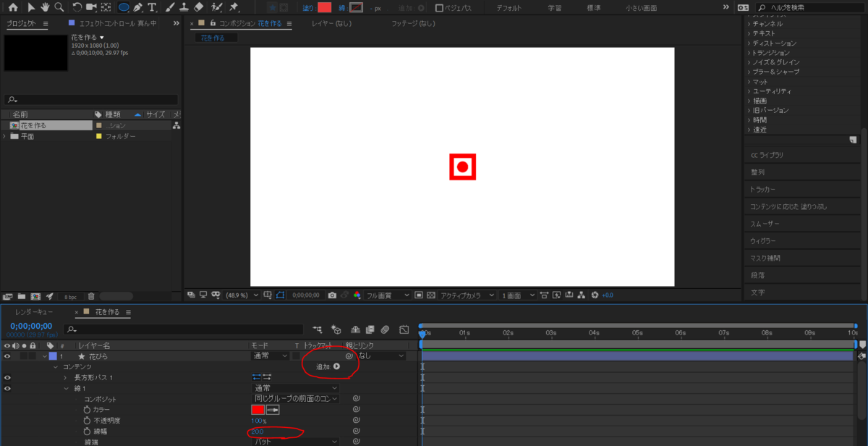Open the parent なし dropdown
868x446 pixels.
[x=381, y=356]
